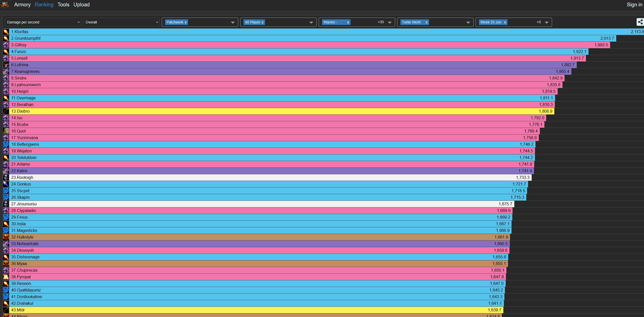This screenshot has height=317, width=644.
Task: Click the class icon next to Gilfrey
Action: point(6,45)
